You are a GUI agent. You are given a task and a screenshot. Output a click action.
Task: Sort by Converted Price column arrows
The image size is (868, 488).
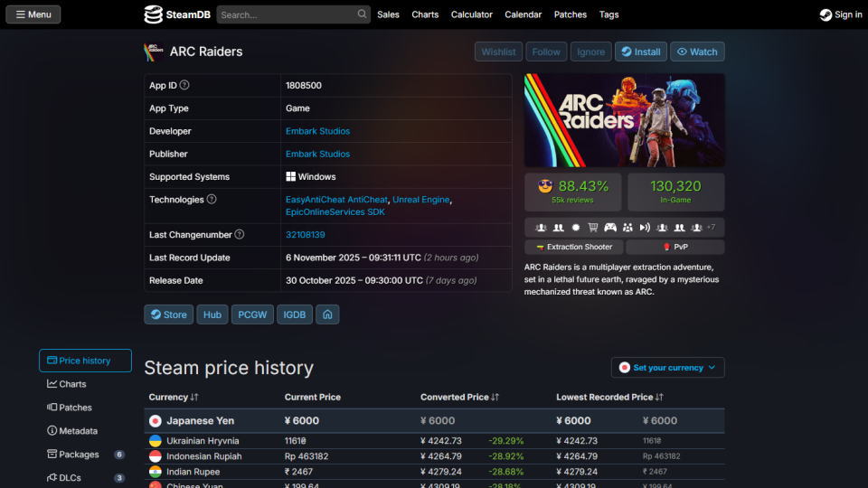coord(495,398)
